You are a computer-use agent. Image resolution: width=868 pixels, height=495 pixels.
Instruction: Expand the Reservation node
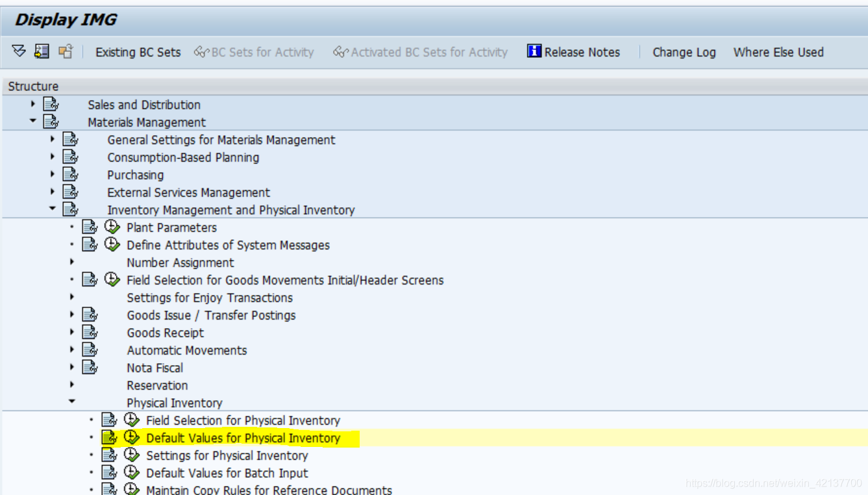click(x=71, y=385)
